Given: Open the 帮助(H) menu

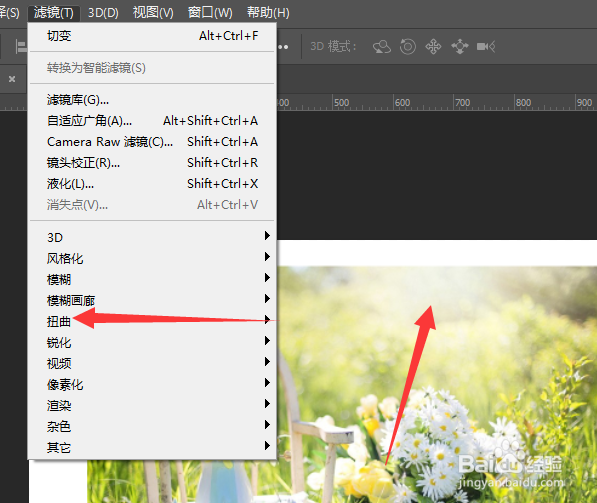Looking at the screenshot, I should pos(268,13).
